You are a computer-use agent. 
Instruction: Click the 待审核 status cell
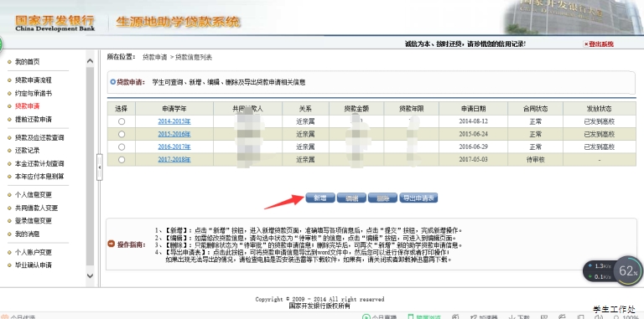535,159
